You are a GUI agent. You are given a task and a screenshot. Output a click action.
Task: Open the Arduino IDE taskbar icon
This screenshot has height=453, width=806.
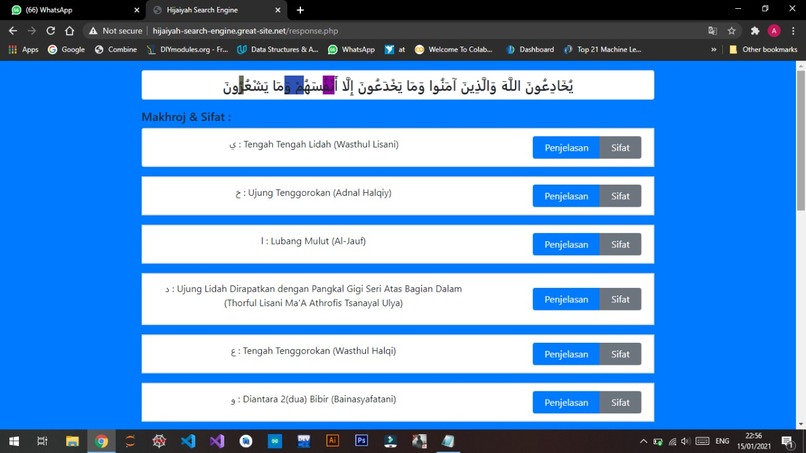[274, 441]
